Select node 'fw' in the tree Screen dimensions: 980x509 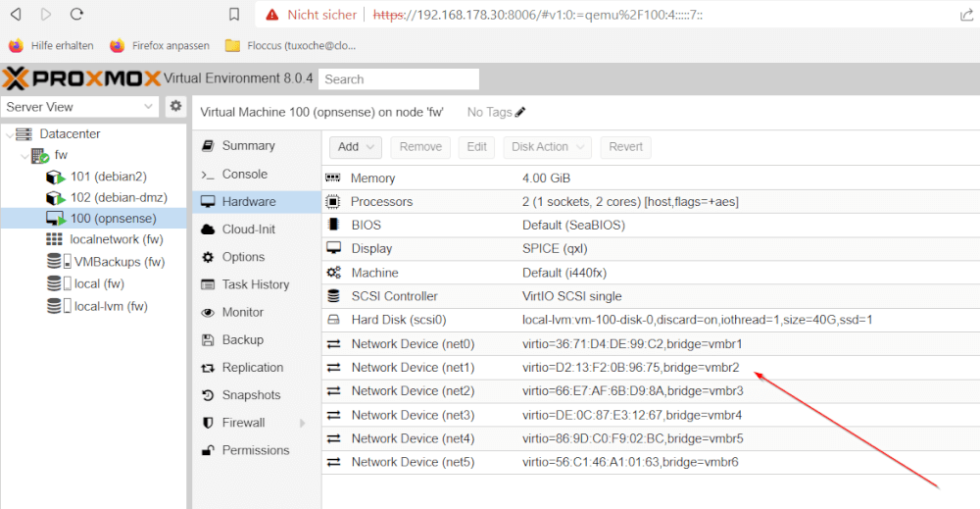coord(61,155)
